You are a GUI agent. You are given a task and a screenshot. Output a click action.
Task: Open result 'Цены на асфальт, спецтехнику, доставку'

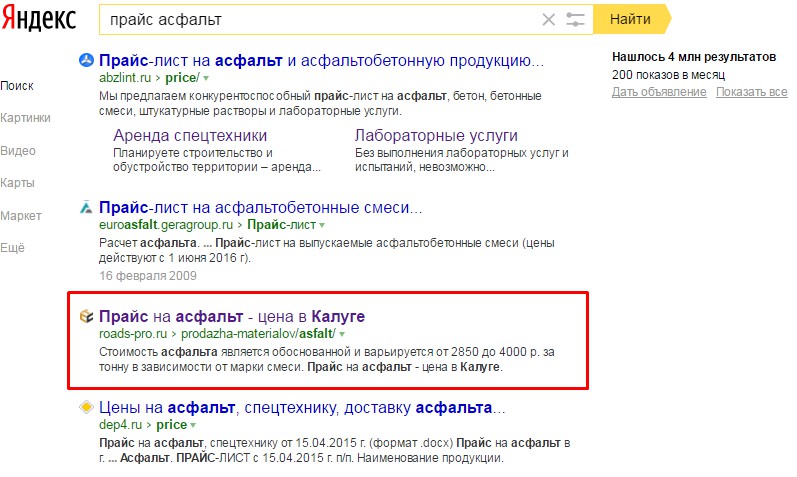click(302, 407)
